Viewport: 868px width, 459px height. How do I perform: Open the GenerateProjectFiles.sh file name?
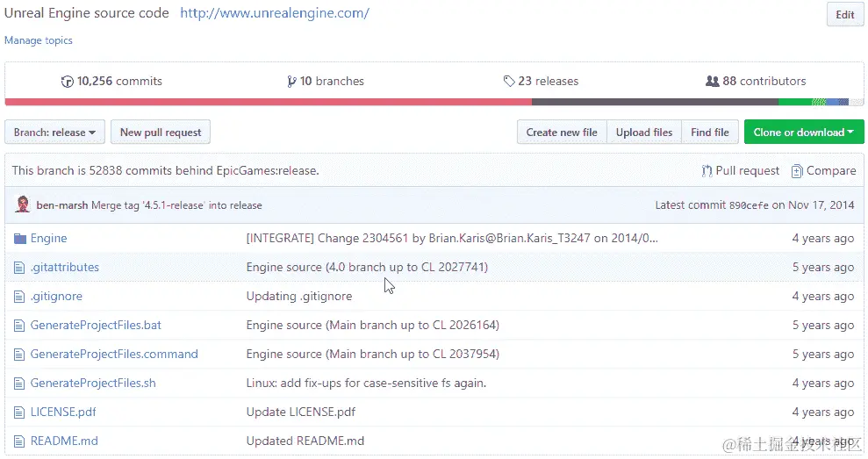pos(93,384)
